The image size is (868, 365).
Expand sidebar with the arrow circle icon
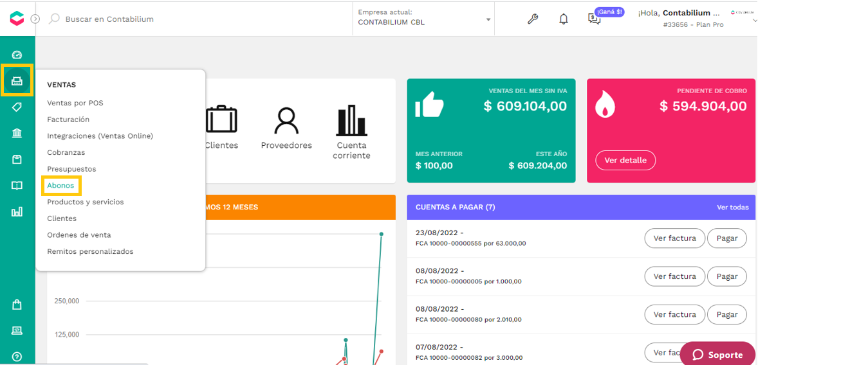[35, 19]
